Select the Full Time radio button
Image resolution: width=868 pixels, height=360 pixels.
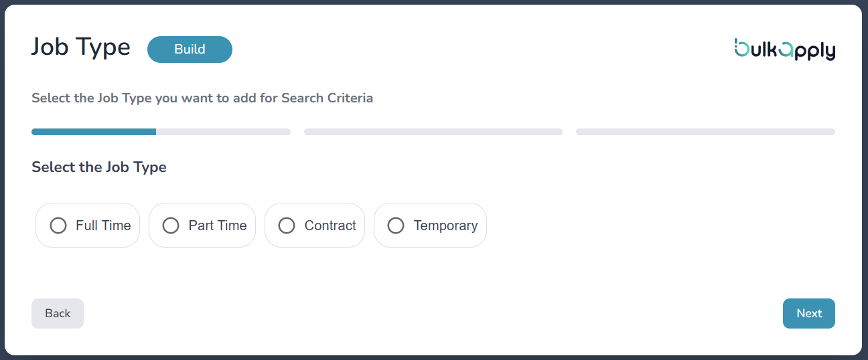point(58,226)
